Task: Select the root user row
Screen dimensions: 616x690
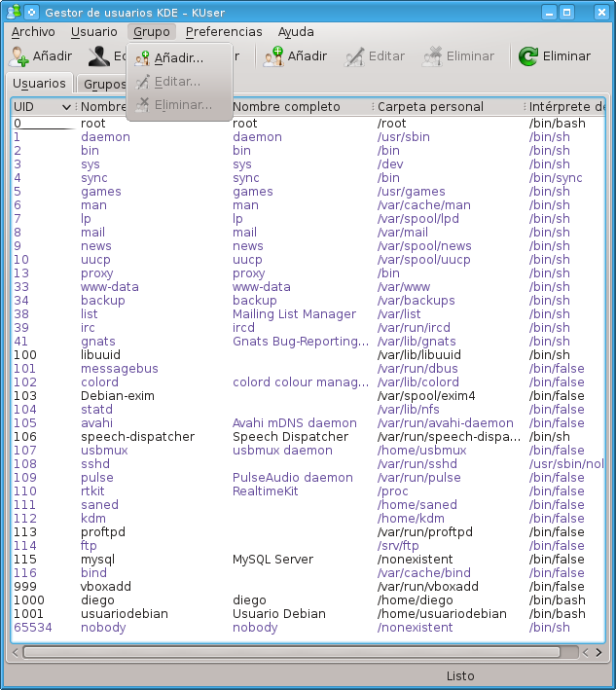Action: 308,124
